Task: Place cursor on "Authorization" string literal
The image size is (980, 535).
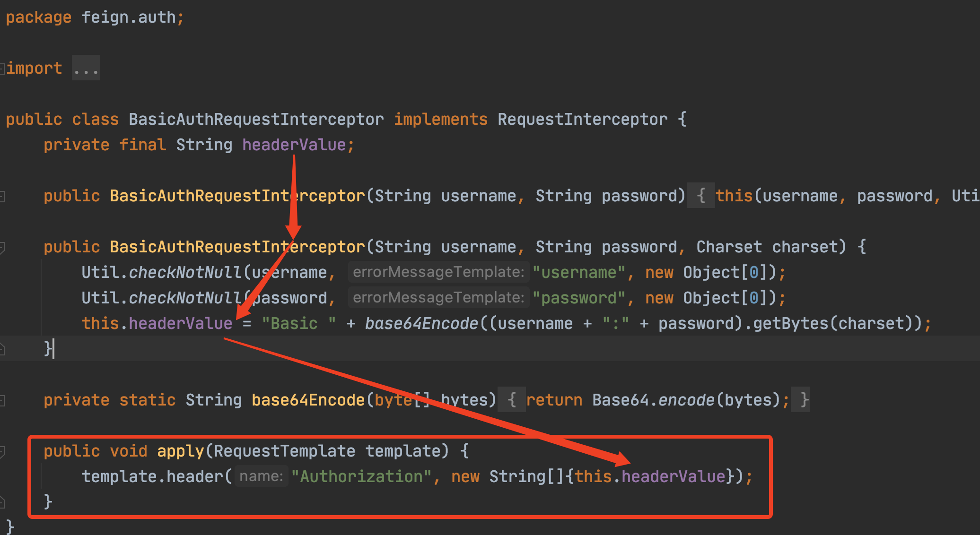Action: click(361, 477)
